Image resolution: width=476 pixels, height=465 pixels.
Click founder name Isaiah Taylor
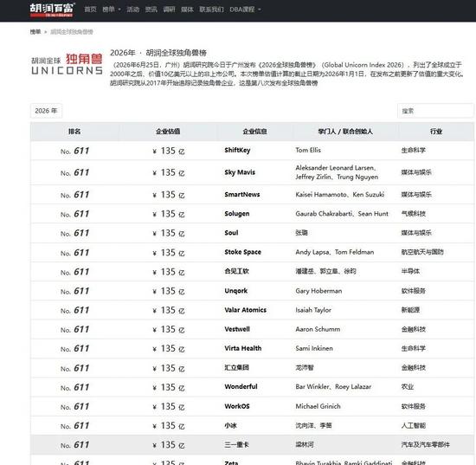[313, 310]
